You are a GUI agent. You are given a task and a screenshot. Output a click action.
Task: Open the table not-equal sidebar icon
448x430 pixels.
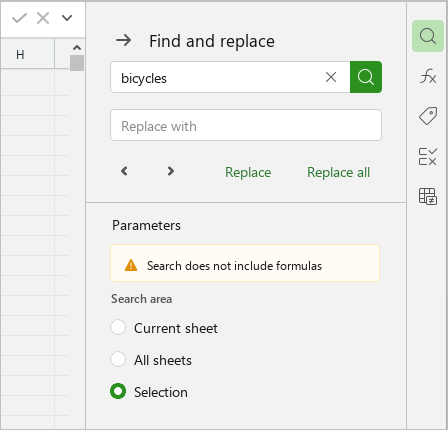[428, 196]
